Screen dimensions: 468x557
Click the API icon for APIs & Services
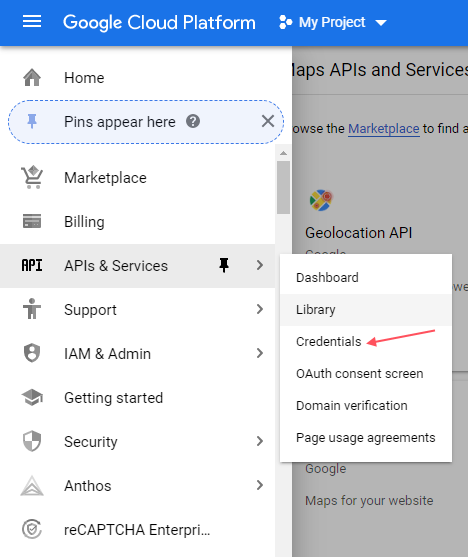[32, 265]
